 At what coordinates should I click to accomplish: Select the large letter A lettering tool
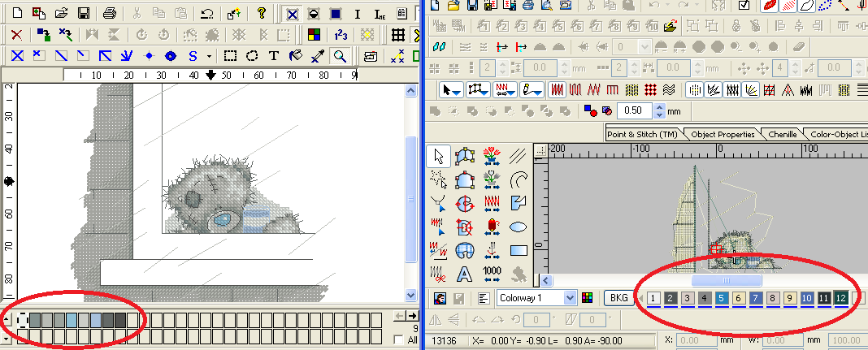pyautogui.click(x=465, y=274)
